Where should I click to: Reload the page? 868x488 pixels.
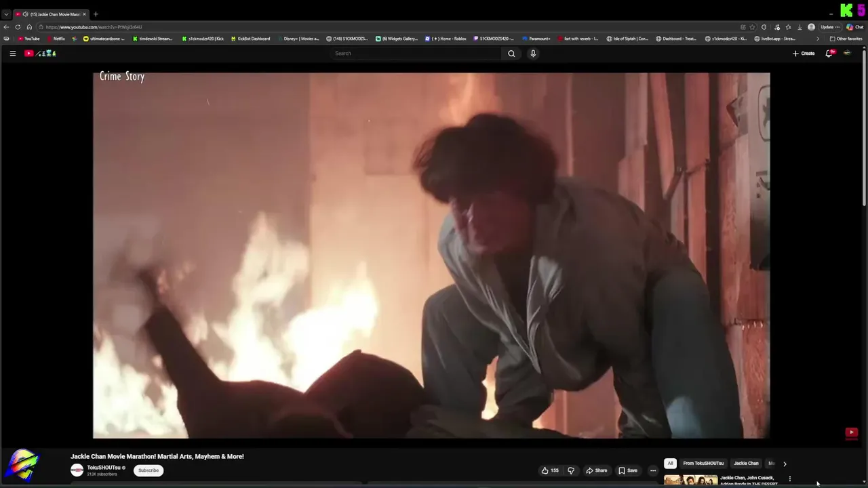(18, 27)
